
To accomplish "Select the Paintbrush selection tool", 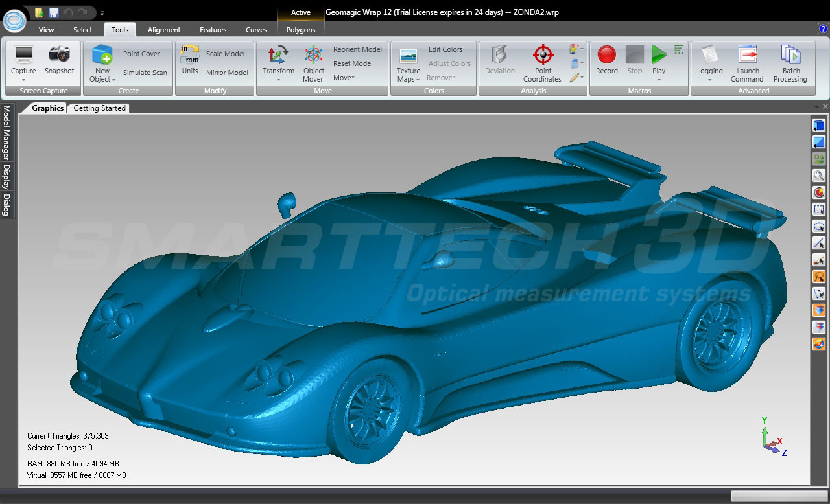I will tap(819, 260).
